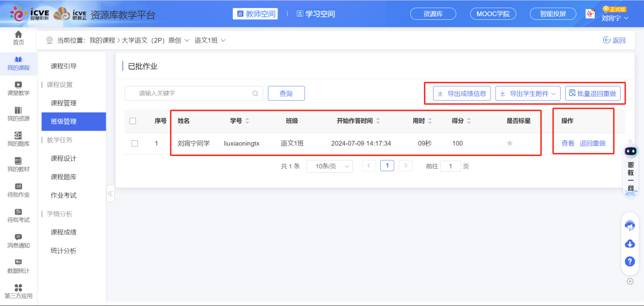The image size is (644, 306).
Task: Open 课程成绩 in the course menu
Action: [x=64, y=232]
